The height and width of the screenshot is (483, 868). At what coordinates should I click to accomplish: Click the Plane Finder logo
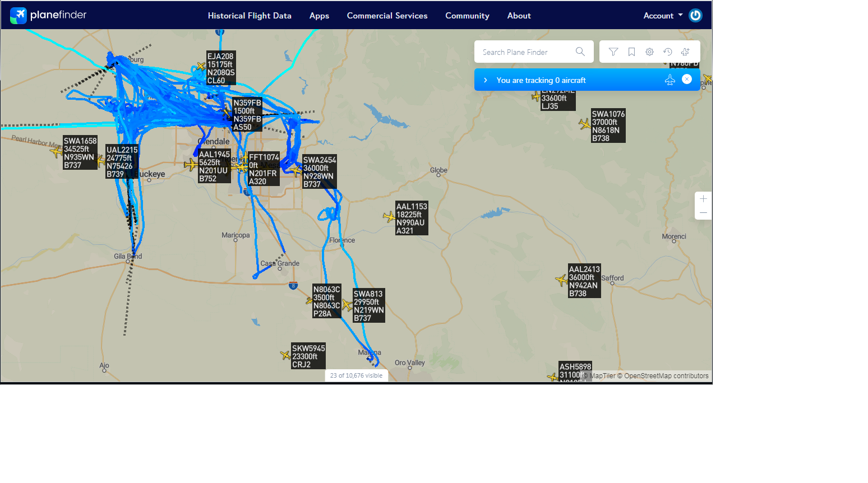[x=48, y=15]
